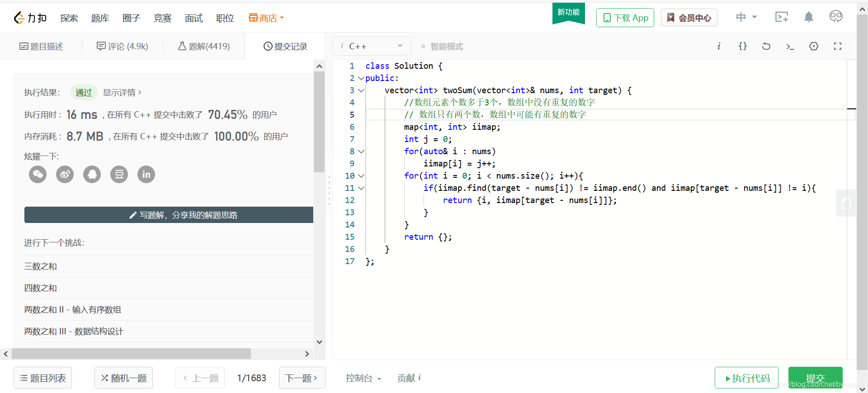Toggle 智能模式 smart mode
Screen dimensions: 868x393
tap(442, 47)
